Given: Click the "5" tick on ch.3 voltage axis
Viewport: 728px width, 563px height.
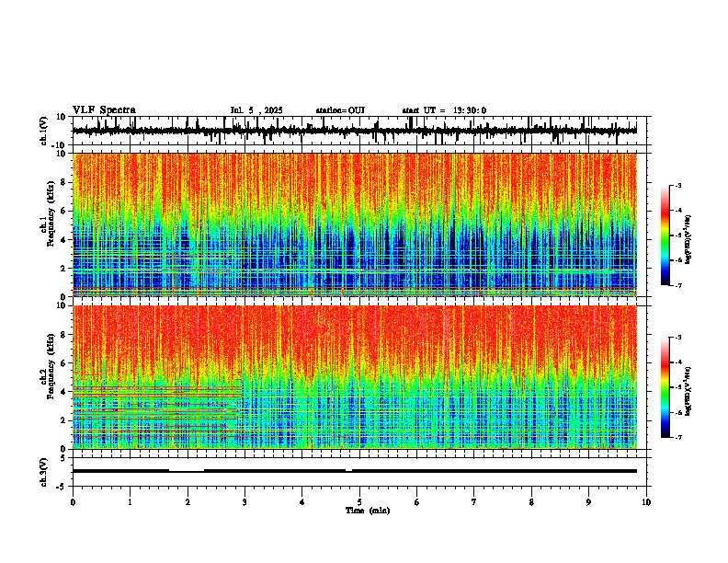Looking at the screenshot, I should tap(64, 458).
